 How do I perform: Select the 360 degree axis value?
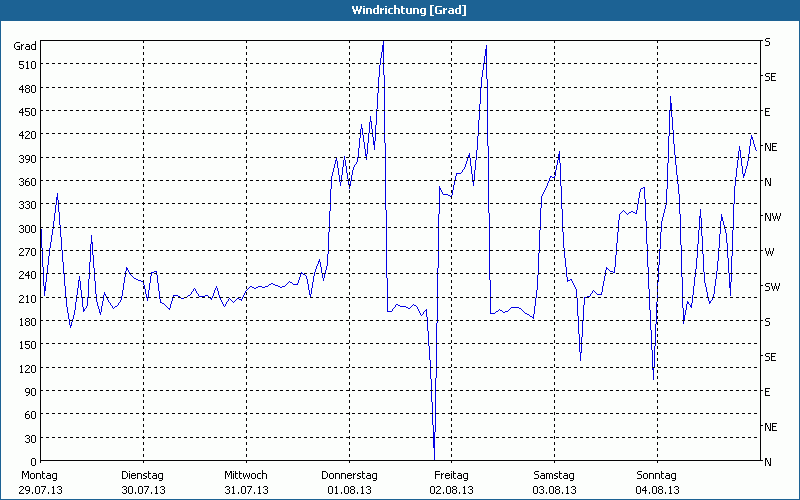click(27, 182)
